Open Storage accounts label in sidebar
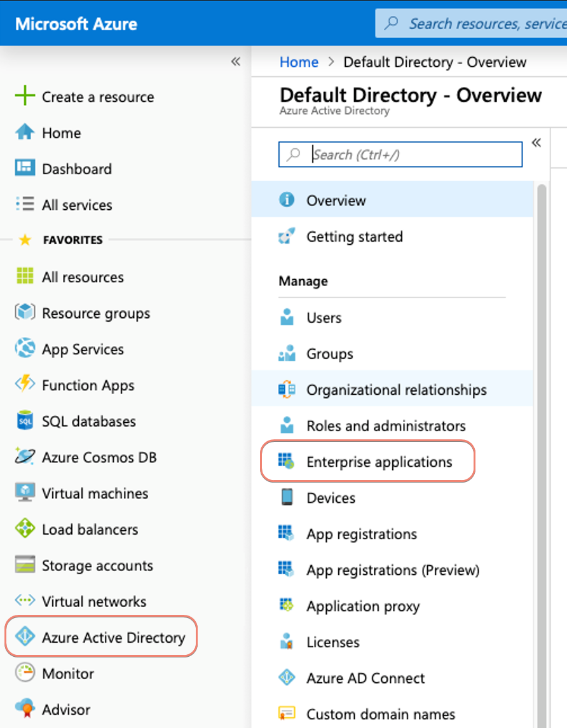The image size is (567, 728). [97, 565]
